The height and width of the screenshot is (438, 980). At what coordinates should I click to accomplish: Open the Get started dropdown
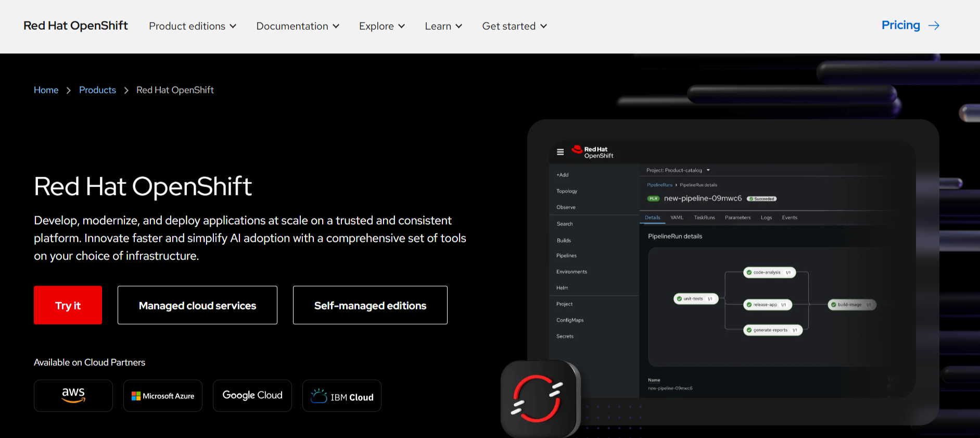515,26
